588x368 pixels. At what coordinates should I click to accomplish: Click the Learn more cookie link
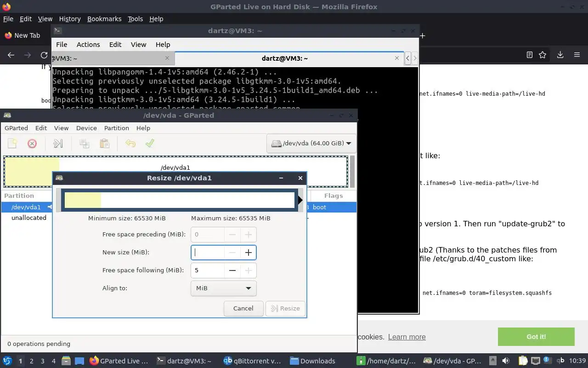pyautogui.click(x=407, y=337)
